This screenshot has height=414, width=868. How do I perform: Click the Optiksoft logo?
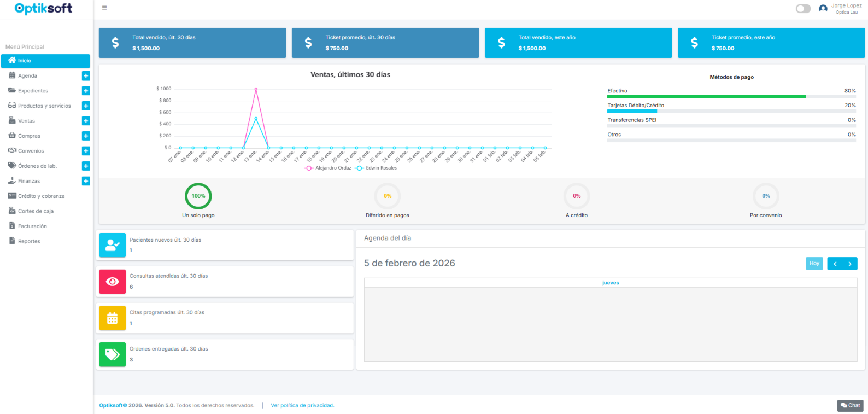(x=43, y=9)
